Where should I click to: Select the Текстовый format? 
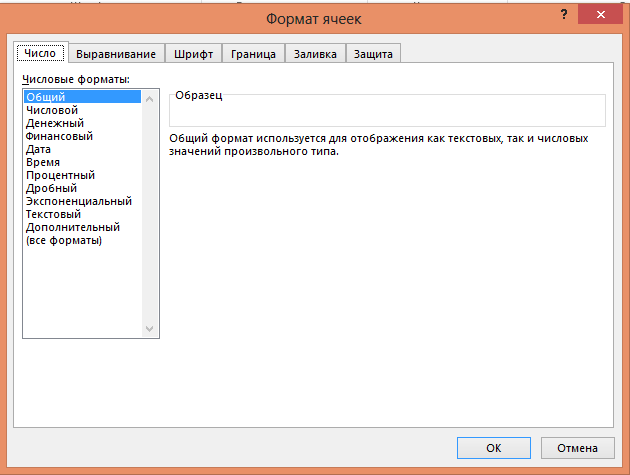pos(82,214)
